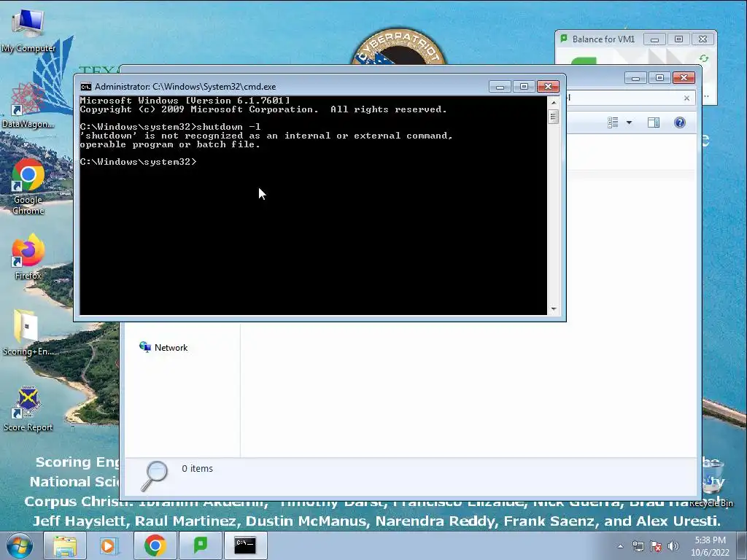Image resolution: width=747 pixels, height=560 pixels.
Task: Launch Firefox desktop shortcut
Action: [x=28, y=257]
